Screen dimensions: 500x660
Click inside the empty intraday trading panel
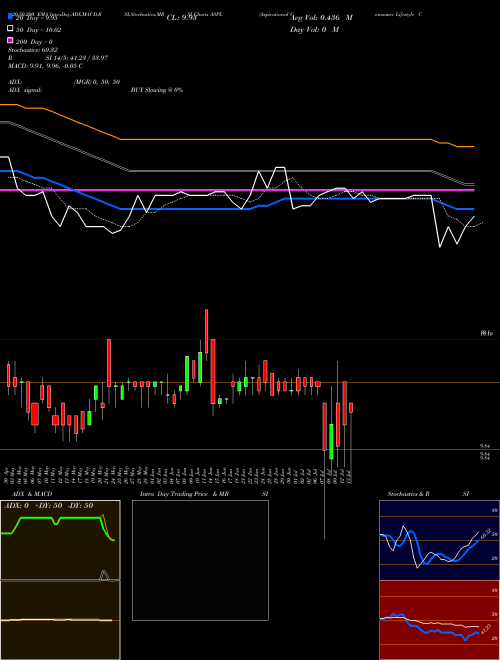click(200, 560)
